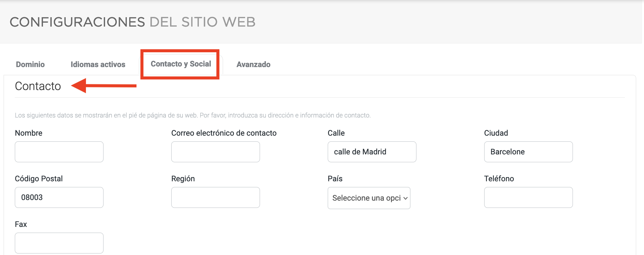Click the Correo electrónico de contacto field
The height and width of the screenshot is (255, 644).
point(215,152)
